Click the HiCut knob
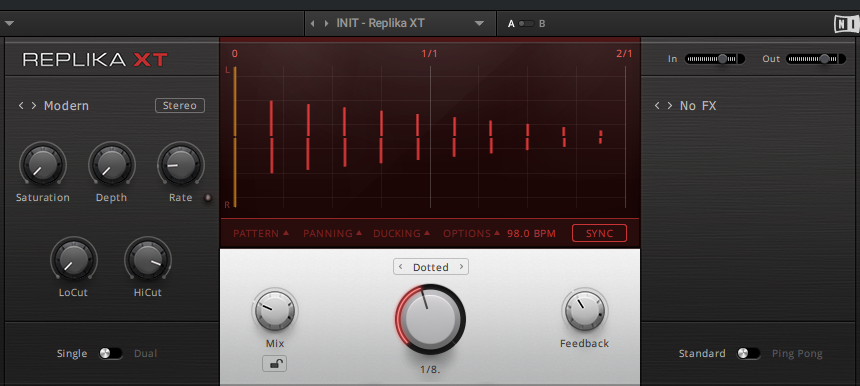The image size is (860, 386). 148,259
